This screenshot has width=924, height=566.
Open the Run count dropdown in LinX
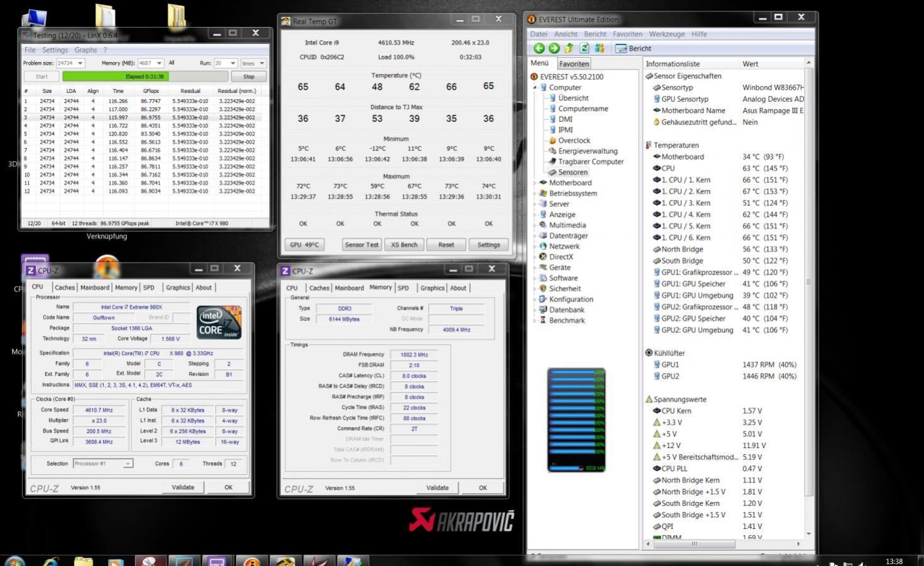[233, 63]
